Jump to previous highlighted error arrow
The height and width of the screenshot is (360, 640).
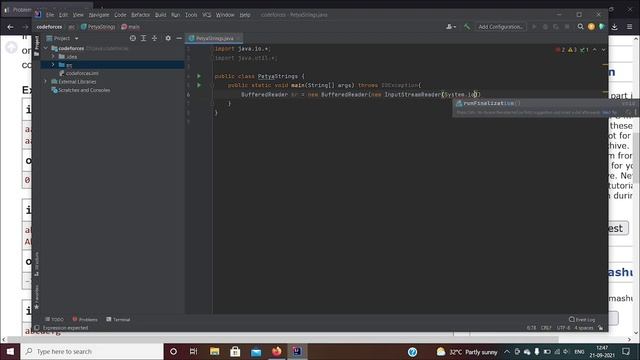595,50
